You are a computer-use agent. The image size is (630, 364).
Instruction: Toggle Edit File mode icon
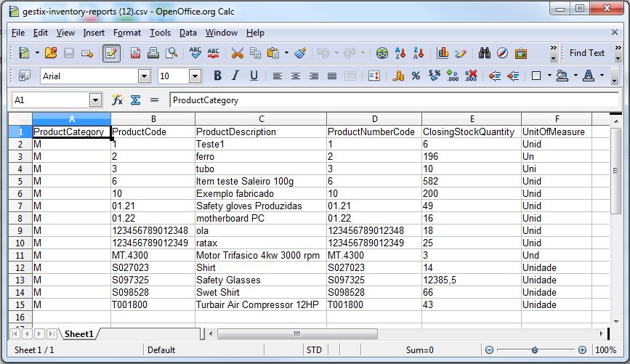[111, 53]
